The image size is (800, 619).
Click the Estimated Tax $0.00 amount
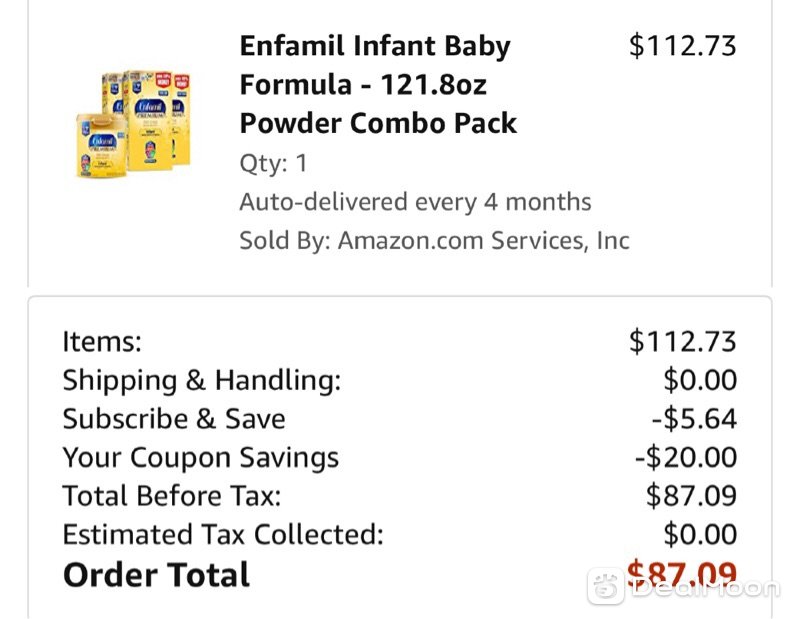coord(700,535)
